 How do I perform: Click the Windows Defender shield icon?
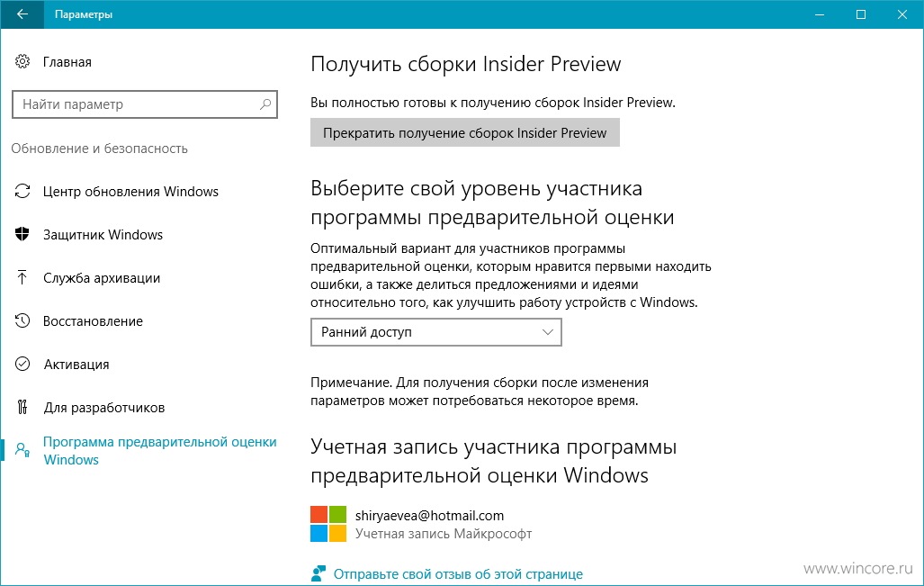(x=22, y=234)
